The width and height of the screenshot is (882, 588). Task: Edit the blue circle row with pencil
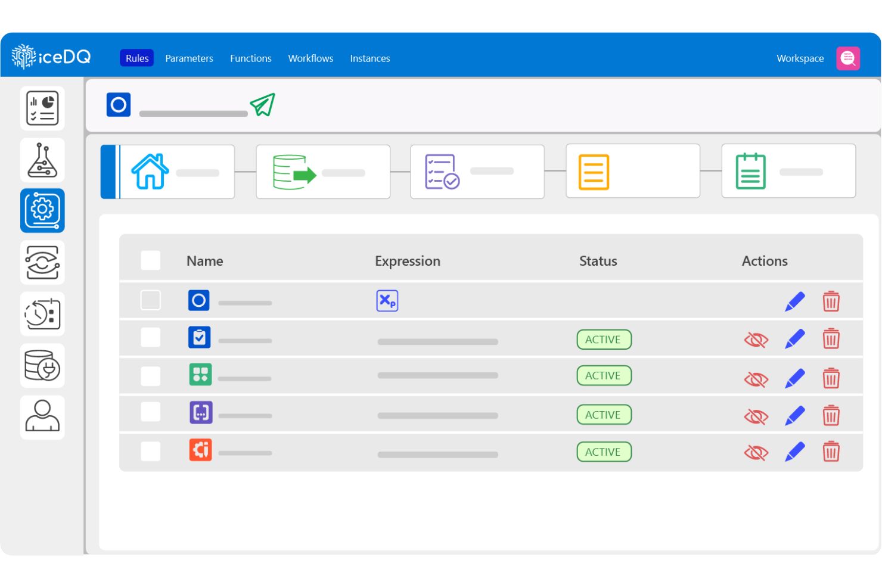(x=795, y=301)
